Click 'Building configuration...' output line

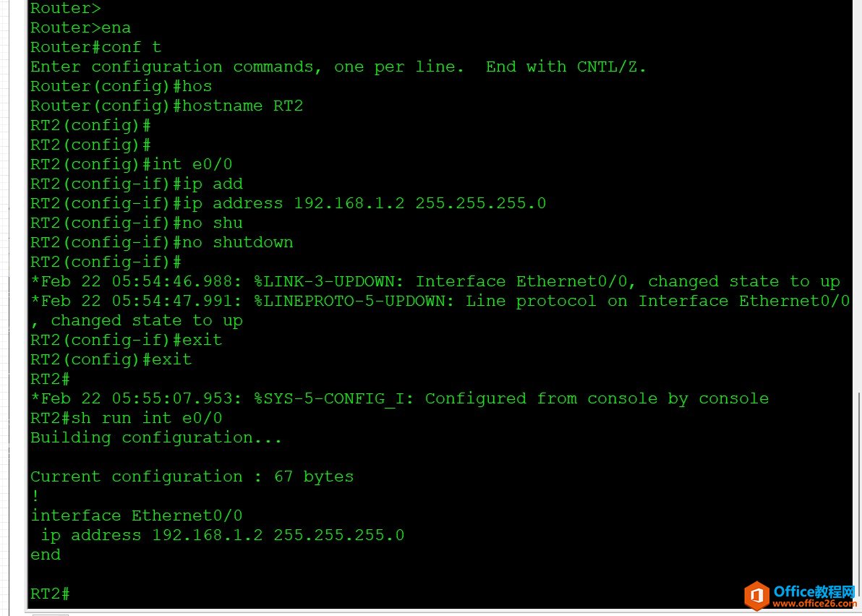point(156,438)
